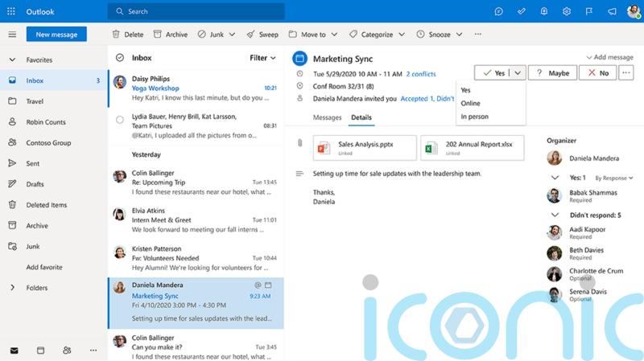Viewport: 644px width, 361px height.
Task: Open more apps ellipsis at bottom left
Action: click(93, 351)
